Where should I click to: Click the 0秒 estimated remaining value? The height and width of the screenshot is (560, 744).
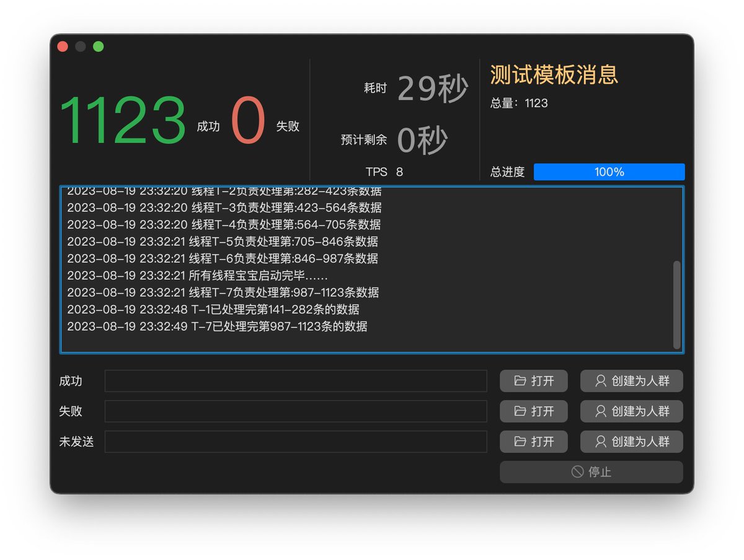422,139
